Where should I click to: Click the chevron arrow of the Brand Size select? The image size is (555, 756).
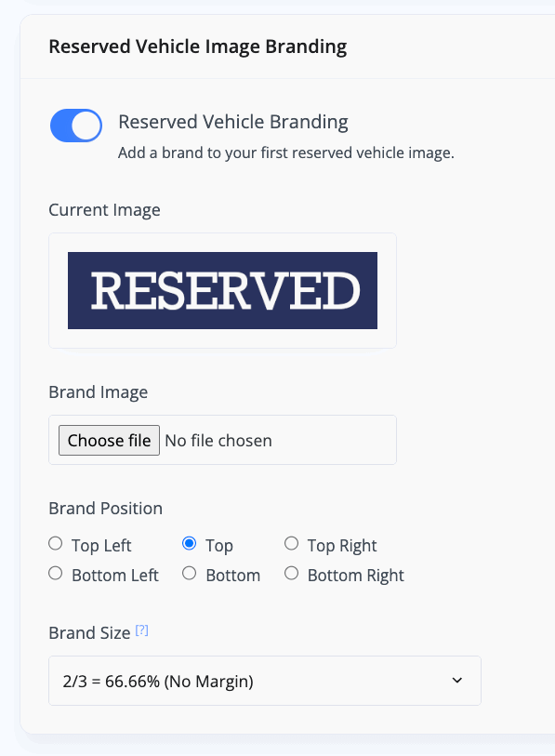tap(457, 681)
